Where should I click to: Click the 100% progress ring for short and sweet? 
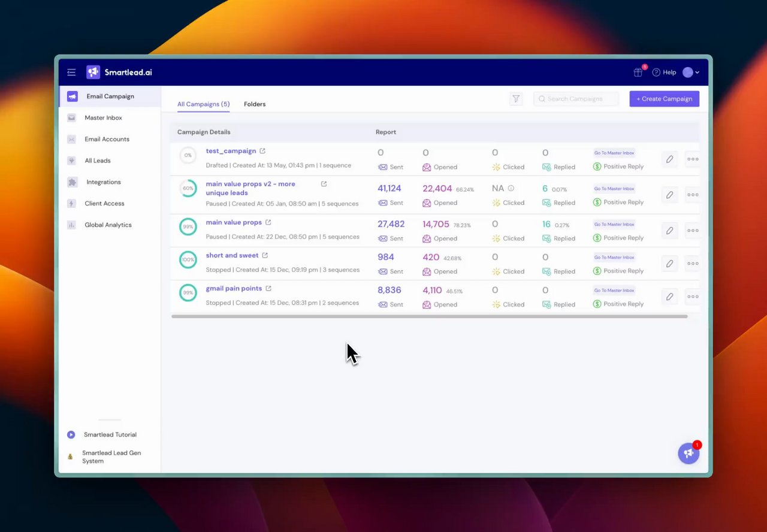coord(188,260)
